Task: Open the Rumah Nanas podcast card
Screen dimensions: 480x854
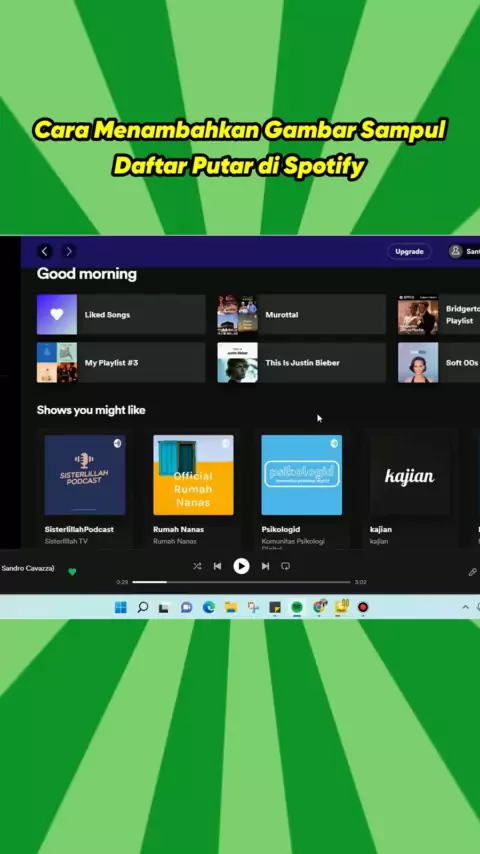Action: (193, 489)
